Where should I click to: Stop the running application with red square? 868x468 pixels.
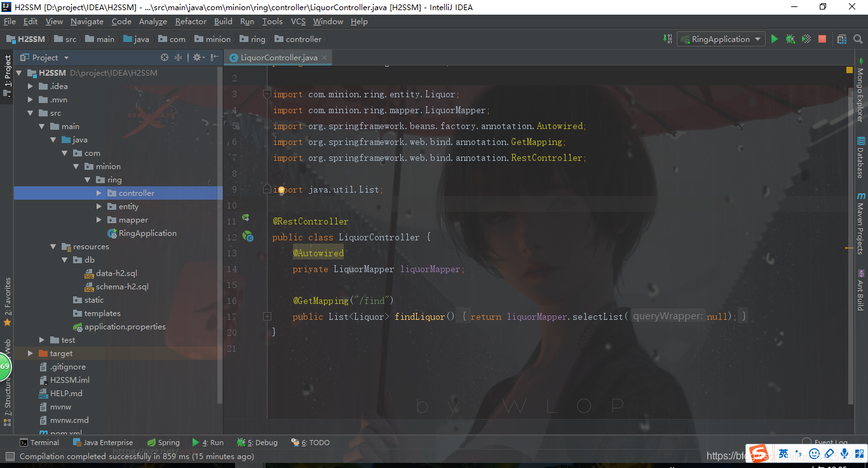[x=822, y=39]
